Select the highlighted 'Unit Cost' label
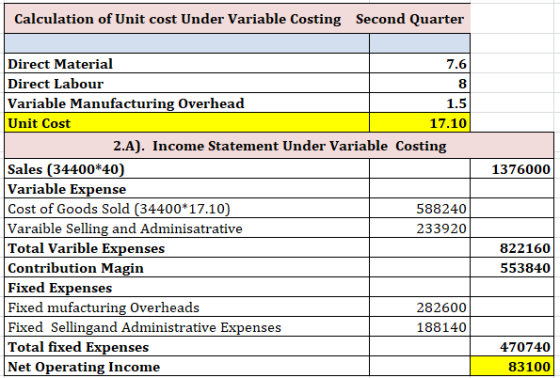 (187, 123)
